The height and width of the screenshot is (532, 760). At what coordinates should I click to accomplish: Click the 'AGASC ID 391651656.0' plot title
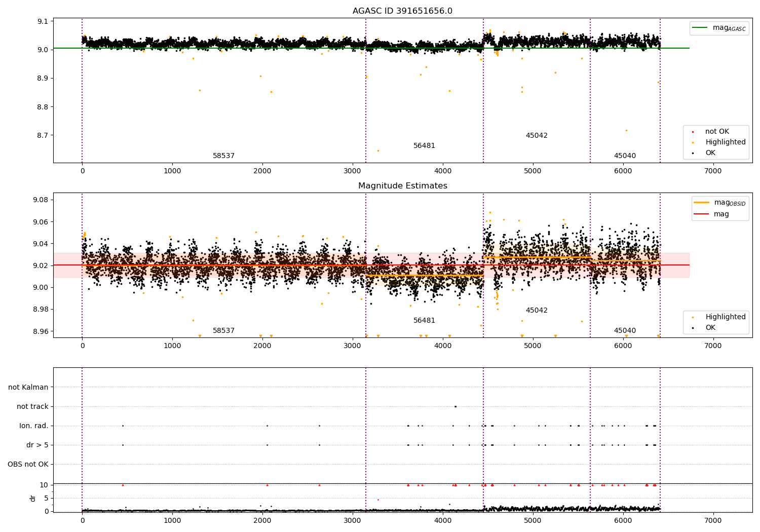(x=402, y=11)
